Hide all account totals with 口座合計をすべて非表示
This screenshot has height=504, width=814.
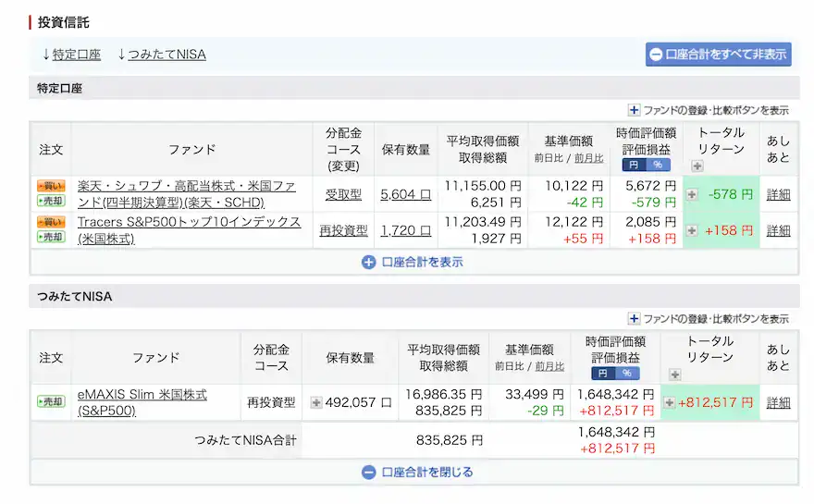(x=719, y=54)
